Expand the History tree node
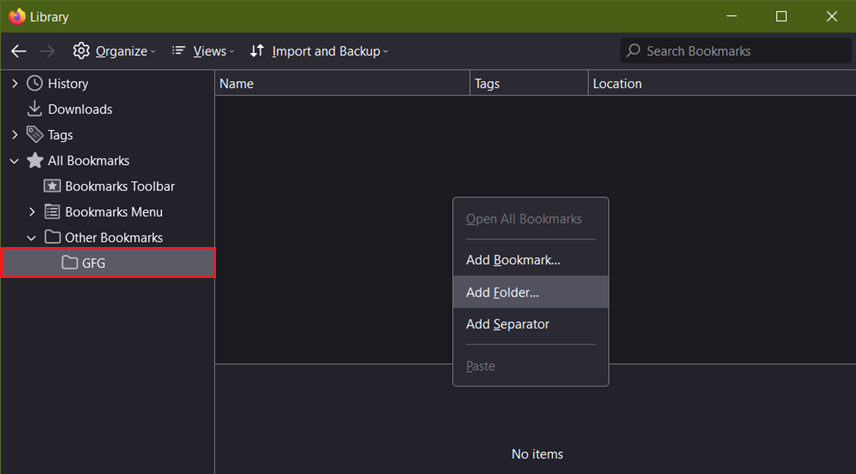856x474 pixels. point(15,83)
